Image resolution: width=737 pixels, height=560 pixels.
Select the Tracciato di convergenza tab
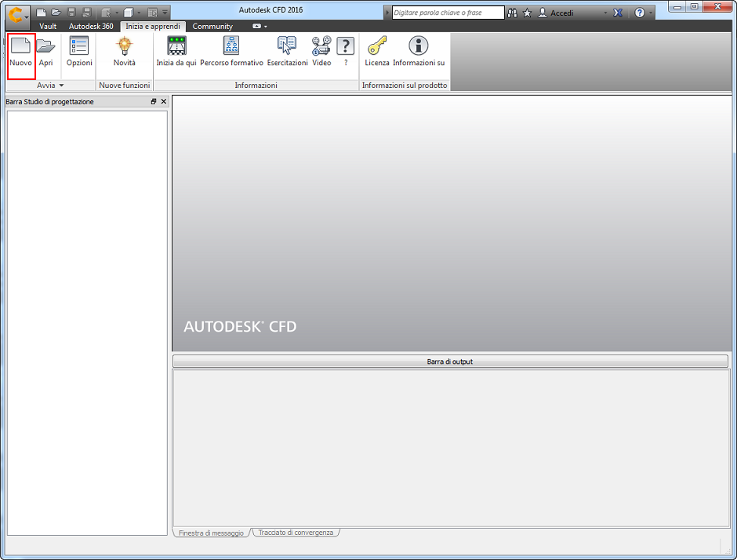point(296,533)
